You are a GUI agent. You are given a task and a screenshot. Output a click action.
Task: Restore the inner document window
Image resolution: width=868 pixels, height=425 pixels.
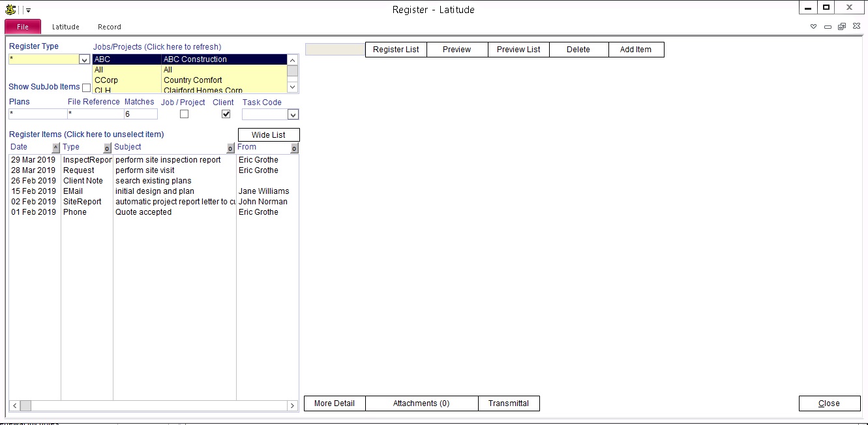[x=842, y=27]
